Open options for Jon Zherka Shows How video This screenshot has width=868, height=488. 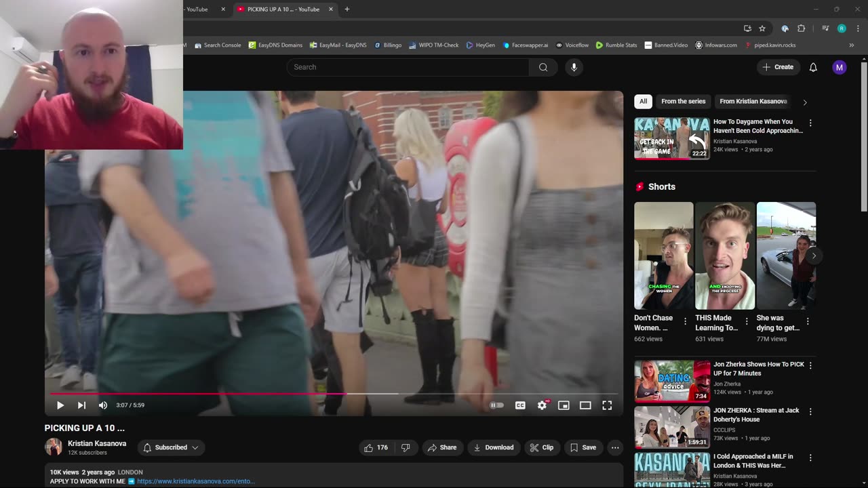(810, 365)
